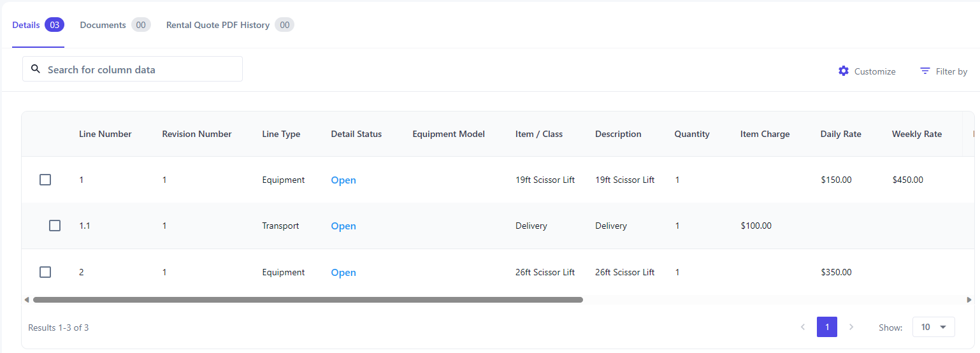The width and height of the screenshot is (980, 353).
Task: Click horizontal scrollbar right arrow
Action: pos(969,299)
